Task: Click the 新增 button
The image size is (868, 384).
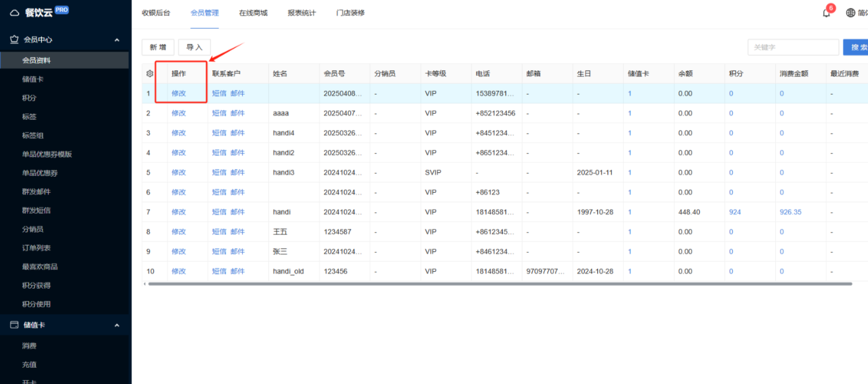Action: pyautogui.click(x=158, y=47)
